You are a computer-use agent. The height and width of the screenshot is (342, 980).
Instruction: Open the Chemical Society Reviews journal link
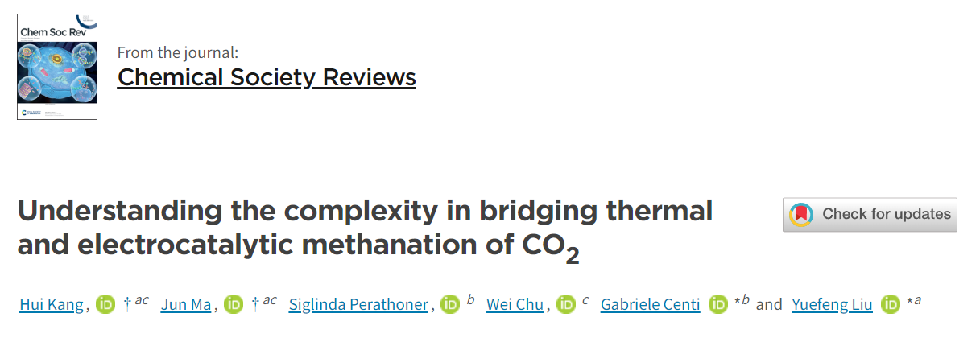pos(267,77)
